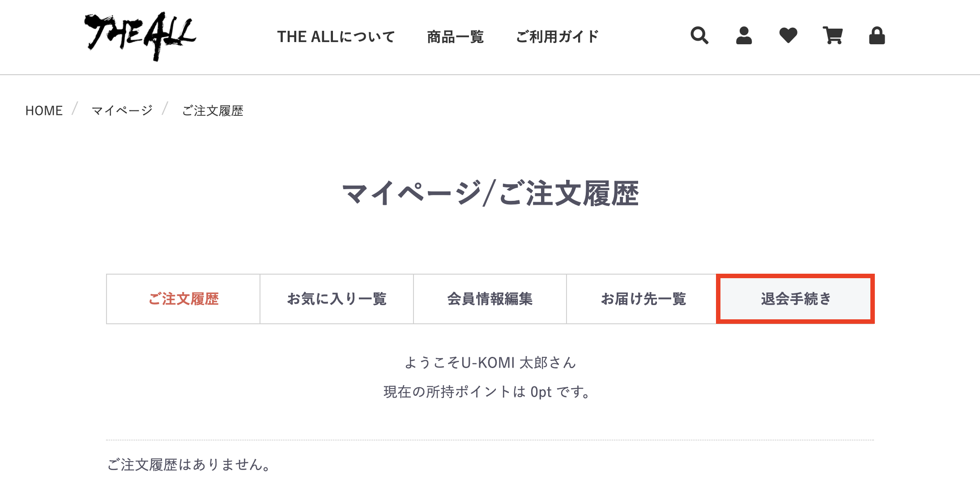
Task: Click the padlock icon in header
Action: (877, 35)
